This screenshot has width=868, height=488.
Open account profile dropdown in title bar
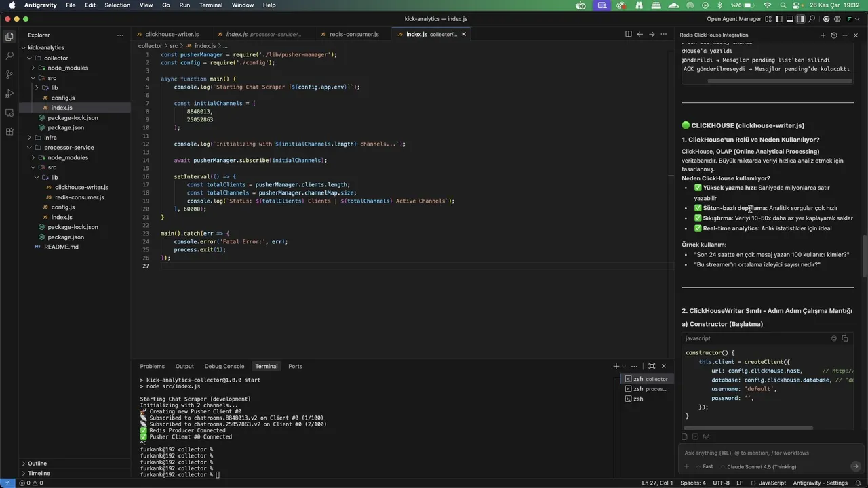[850, 19]
